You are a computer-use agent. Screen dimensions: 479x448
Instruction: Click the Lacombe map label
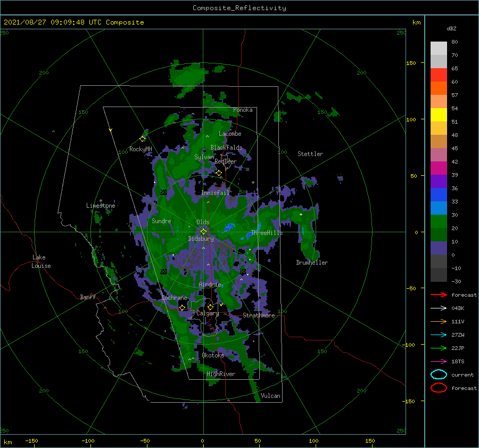(x=230, y=134)
